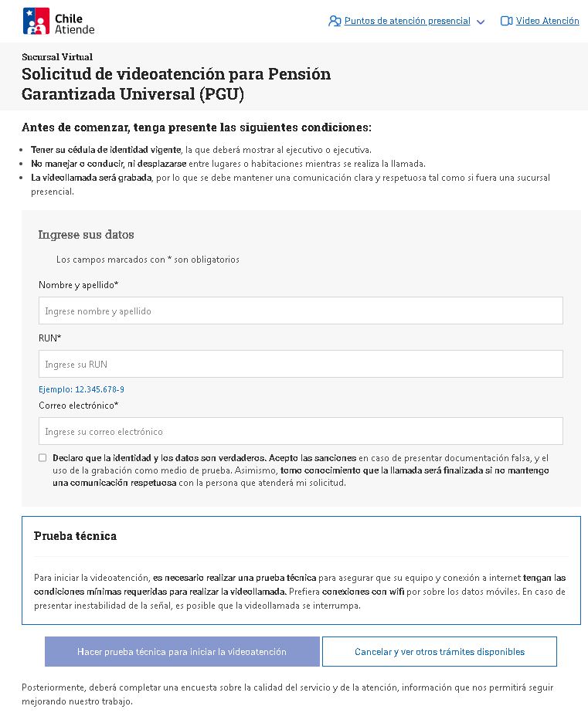The width and height of the screenshot is (588, 723).
Task: Click the Prueba técnica section heading
Action: [75, 536]
